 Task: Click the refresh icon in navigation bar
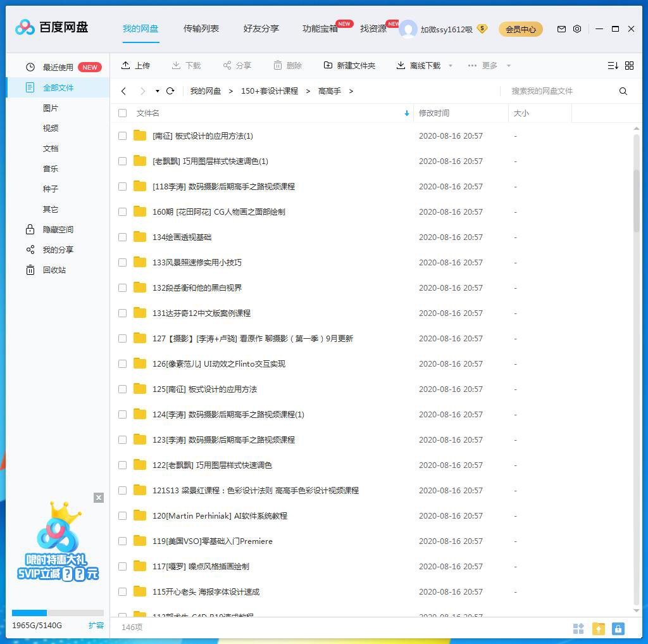[x=170, y=91]
